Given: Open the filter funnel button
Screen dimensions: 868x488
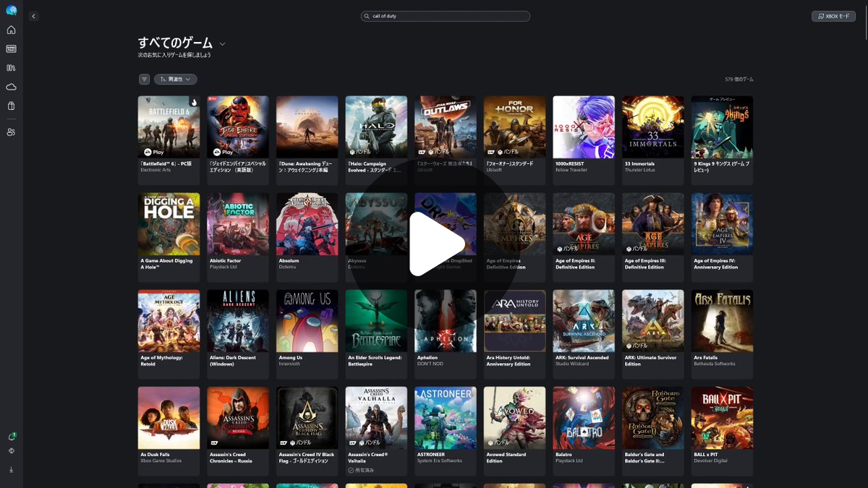Looking at the screenshot, I should point(145,80).
